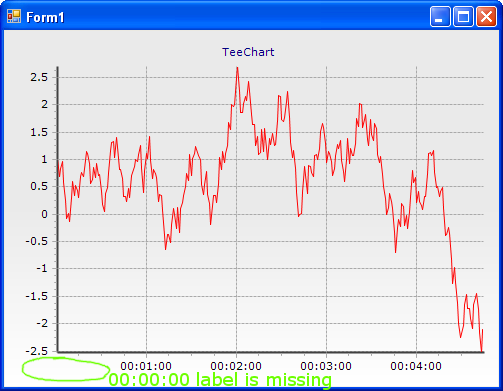Click the -1.5 left axis label
This screenshot has height=391, width=503.
[x=37, y=296]
